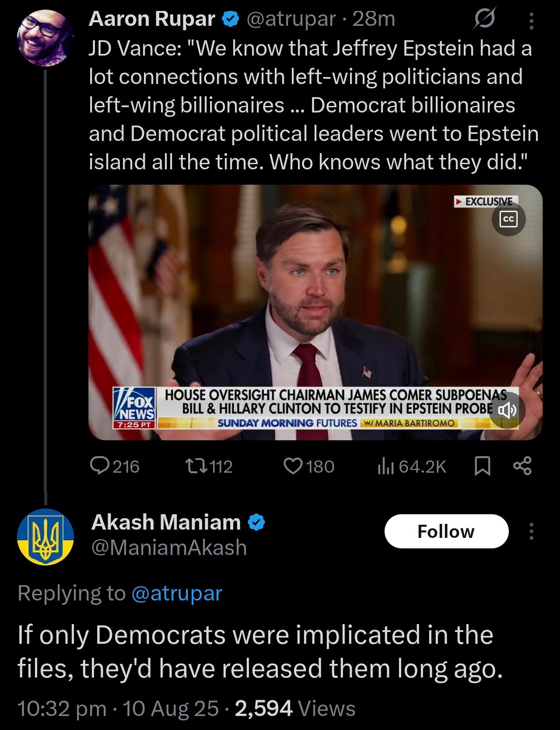The height and width of the screenshot is (730, 560).
Task: Open more options for Aaron Rupar's post
Action: point(531,21)
